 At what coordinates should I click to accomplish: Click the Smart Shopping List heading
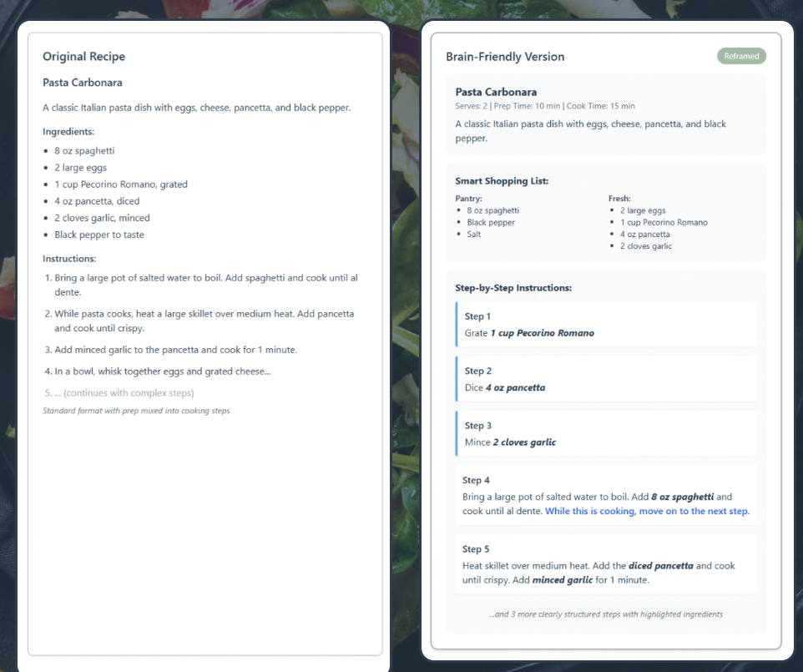click(x=502, y=181)
